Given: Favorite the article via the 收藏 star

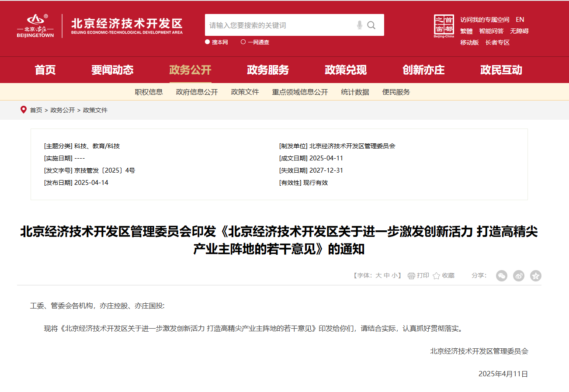Looking at the screenshot, I should pyautogui.click(x=436, y=275).
